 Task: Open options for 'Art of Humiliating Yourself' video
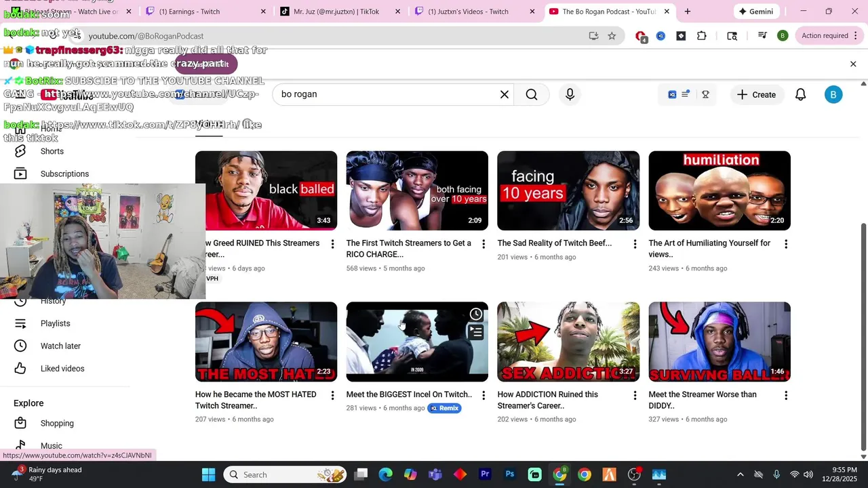[786, 244]
